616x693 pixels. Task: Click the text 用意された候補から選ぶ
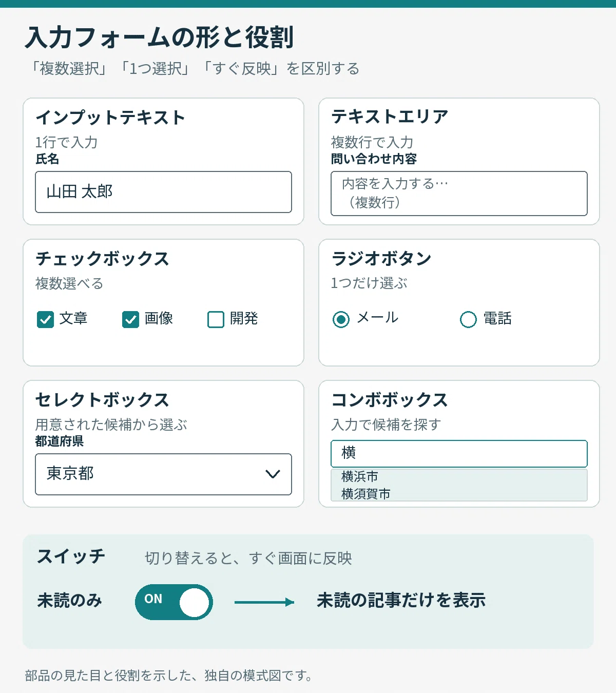pos(111,425)
